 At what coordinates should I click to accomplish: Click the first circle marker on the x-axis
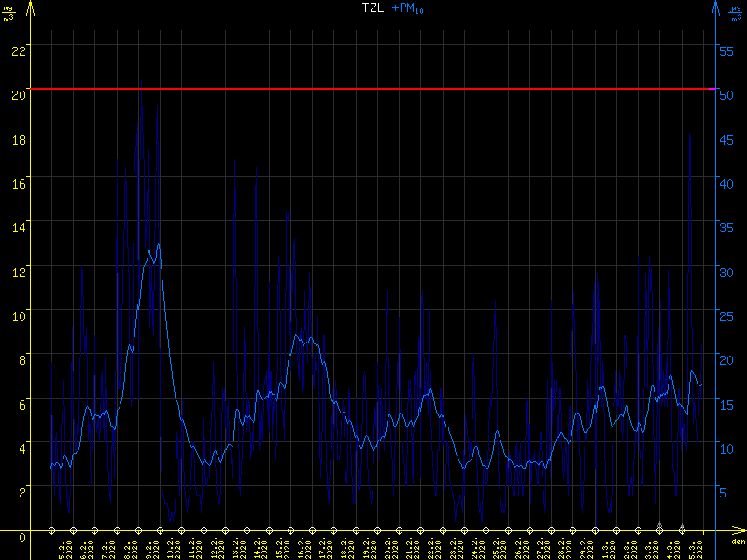tap(52, 530)
